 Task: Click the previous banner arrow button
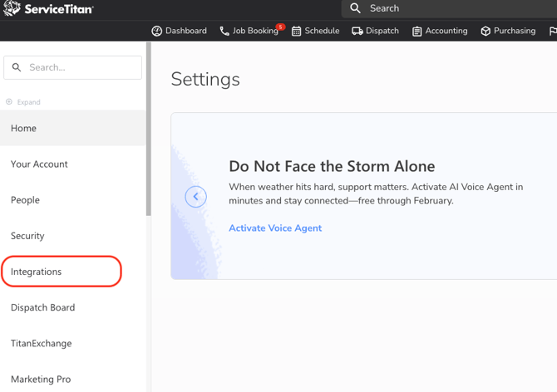point(195,197)
